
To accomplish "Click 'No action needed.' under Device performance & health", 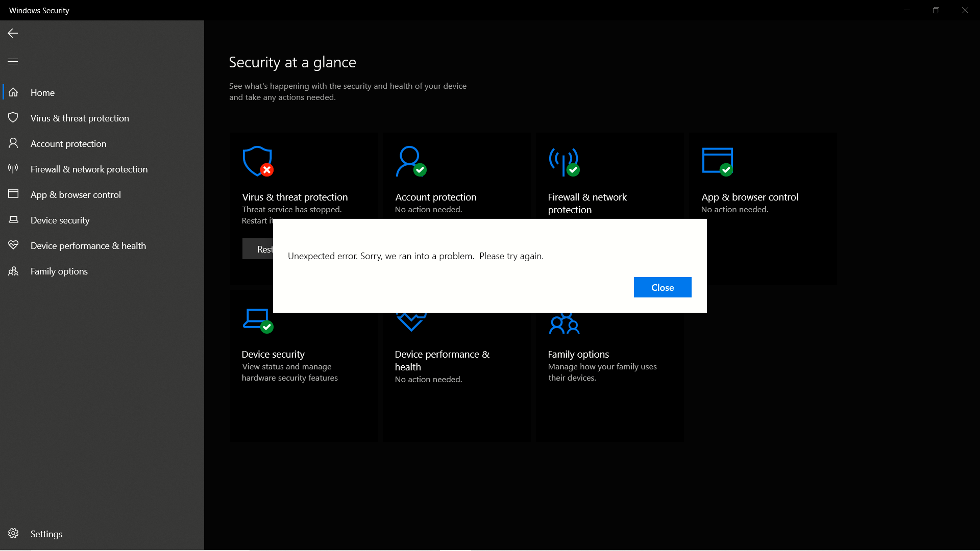I will pos(428,379).
